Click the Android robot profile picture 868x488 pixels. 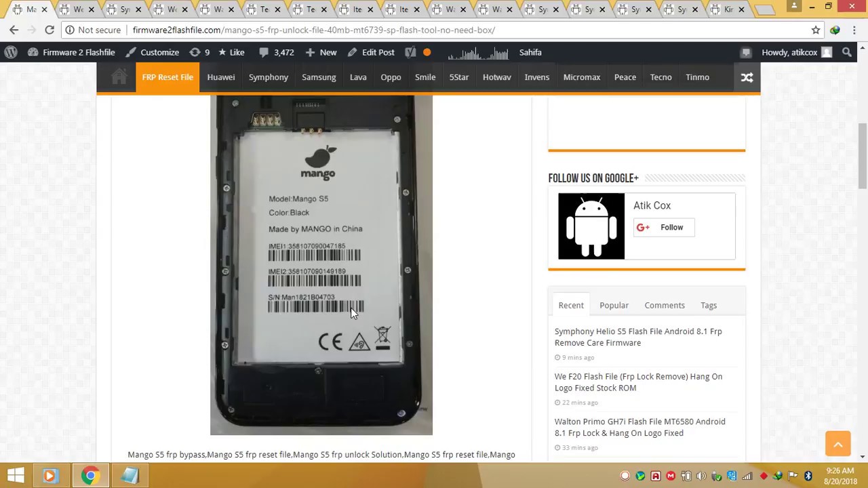(x=591, y=226)
